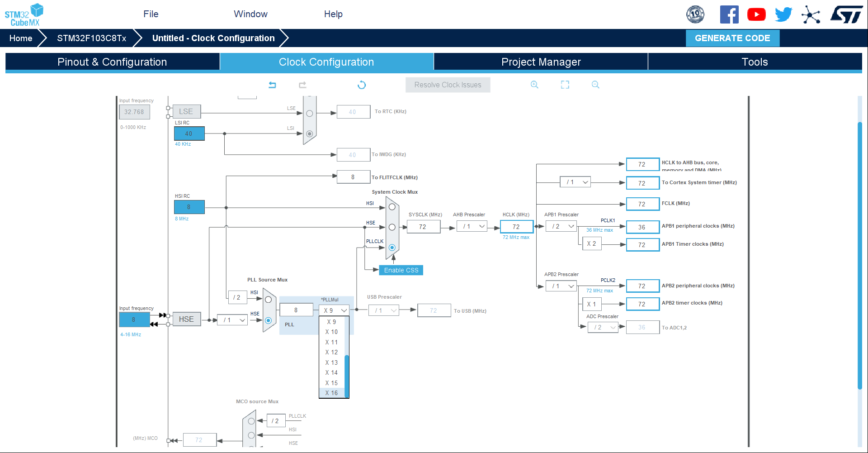Viewport: 868px width, 453px height.
Task: Choose X 15 in PLLMul list
Action: coord(331,383)
